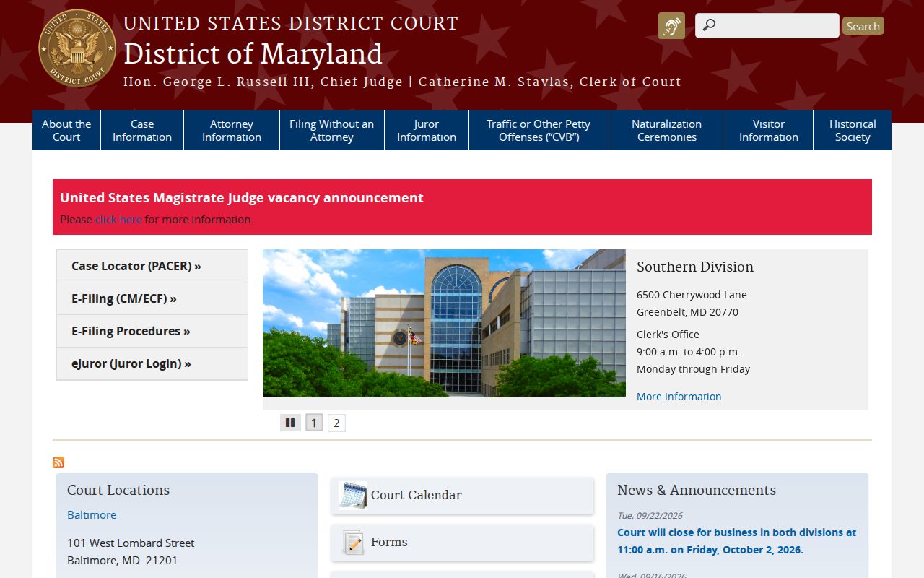924x578 pixels.
Task: Click the District Court seal logo
Action: 77,48
